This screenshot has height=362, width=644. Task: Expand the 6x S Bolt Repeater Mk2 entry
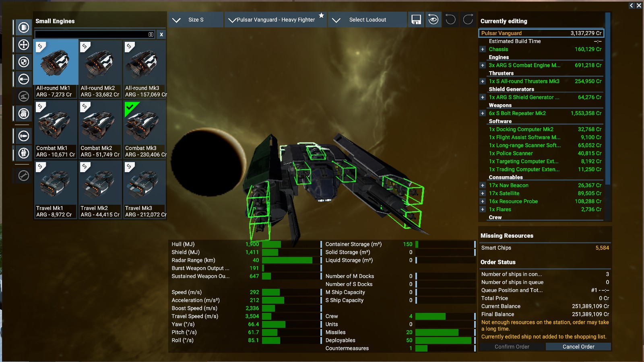click(482, 113)
